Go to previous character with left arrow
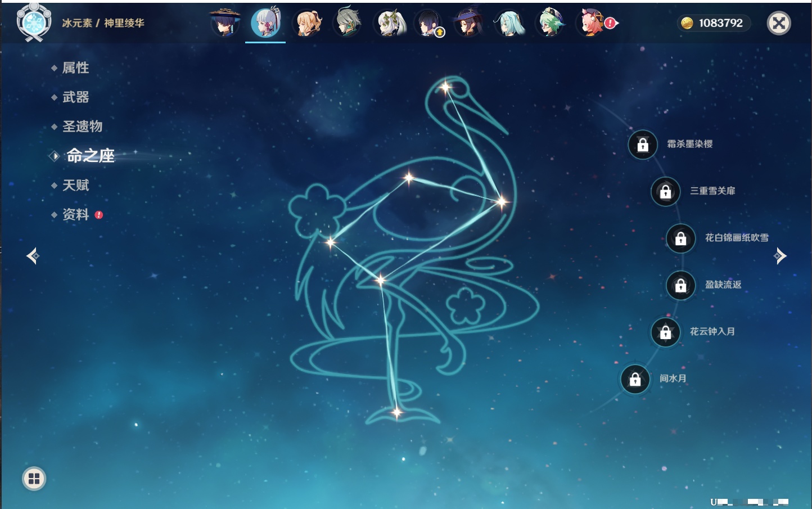 pos(33,256)
